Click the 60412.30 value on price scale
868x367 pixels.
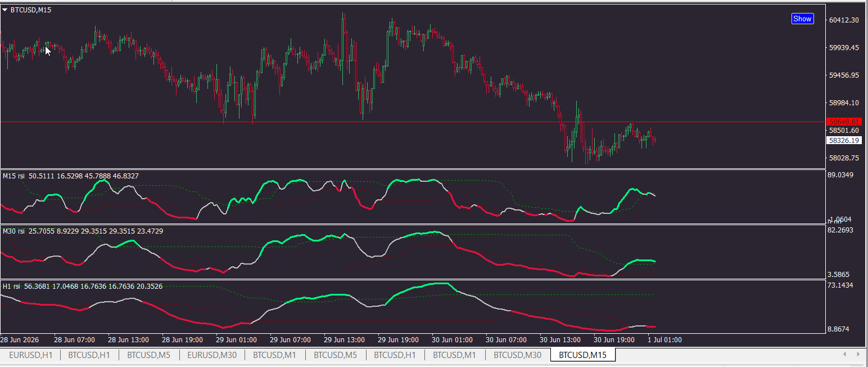[x=844, y=20]
